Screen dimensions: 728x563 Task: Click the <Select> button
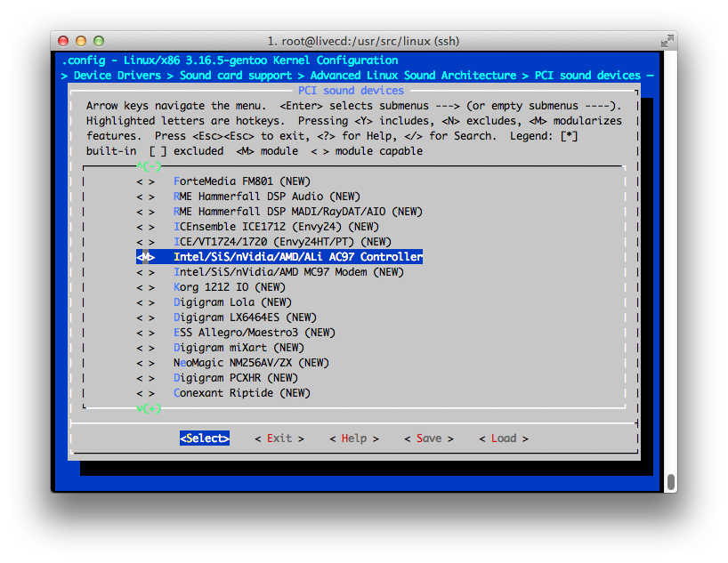pyautogui.click(x=205, y=438)
